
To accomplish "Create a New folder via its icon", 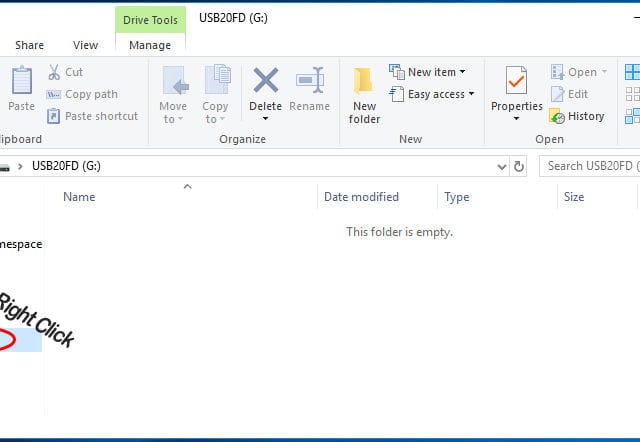I will click(x=363, y=81).
